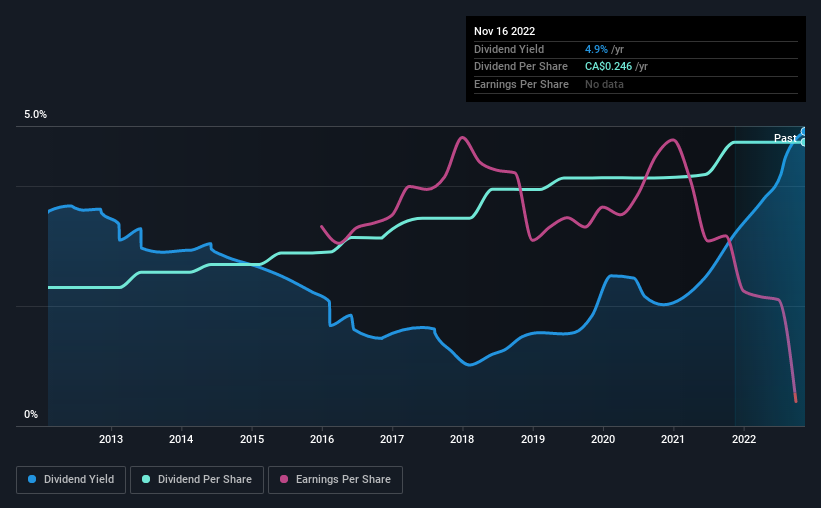Screen dimensions: 821x508
Task: Select the 2018 tick on the time axis
Action: point(462,439)
